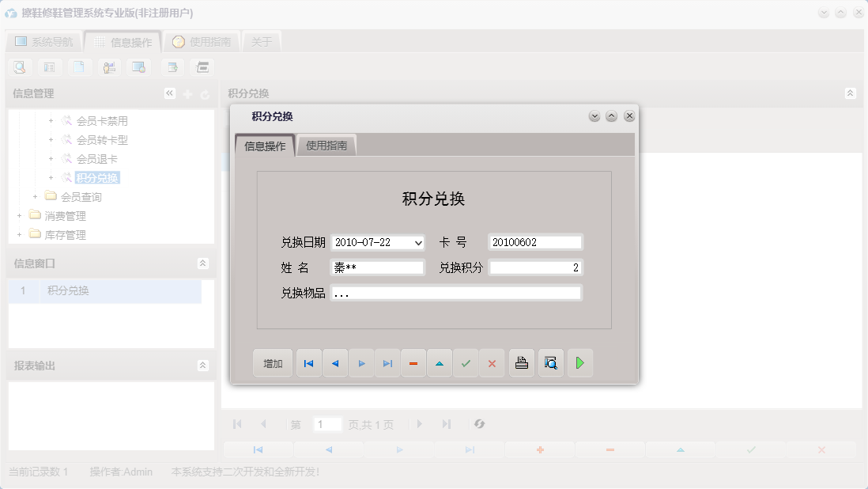This screenshot has height=489, width=868.
Task: Open the 系统导航 tab
Action: 51,40
